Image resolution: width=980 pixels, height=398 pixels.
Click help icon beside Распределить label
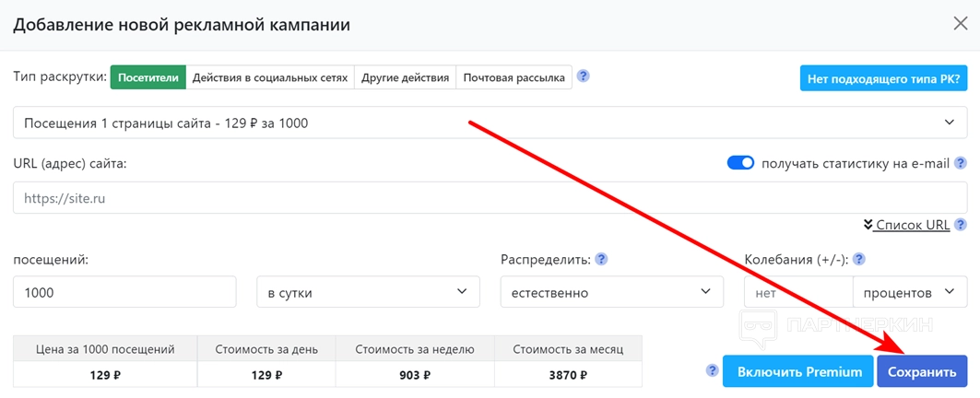602,260
